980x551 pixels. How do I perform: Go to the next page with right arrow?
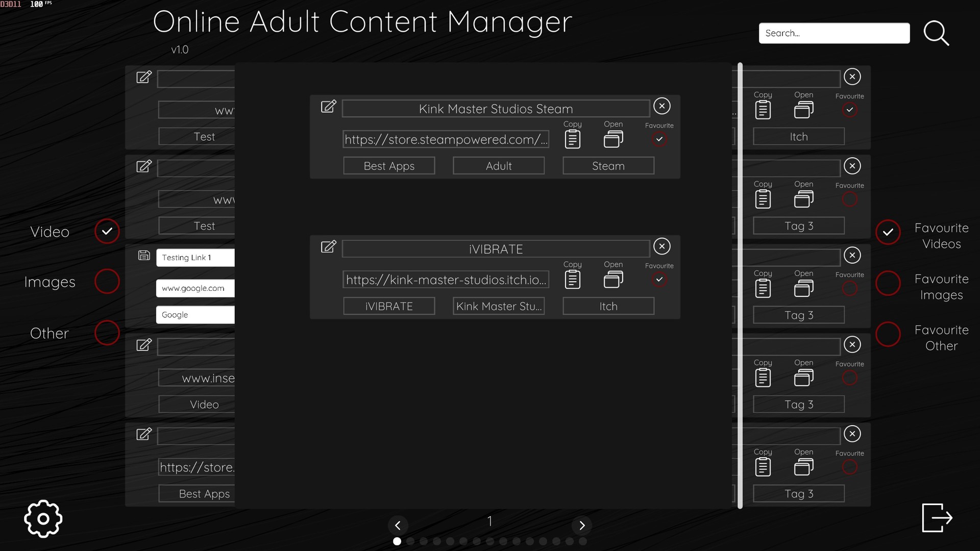pyautogui.click(x=582, y=525)
